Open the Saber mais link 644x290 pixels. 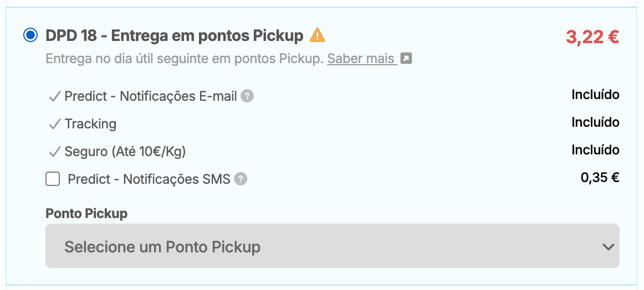[x=361, y=59]
